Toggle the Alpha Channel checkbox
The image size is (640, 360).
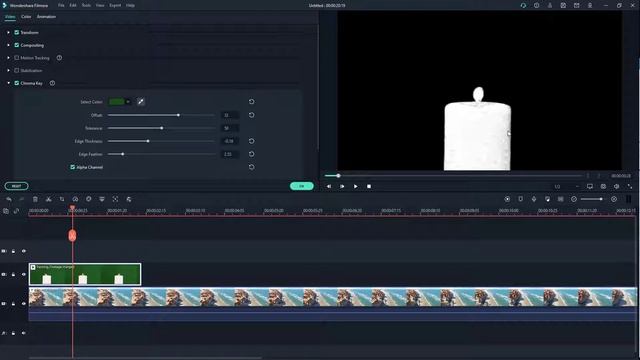point(73,167)
